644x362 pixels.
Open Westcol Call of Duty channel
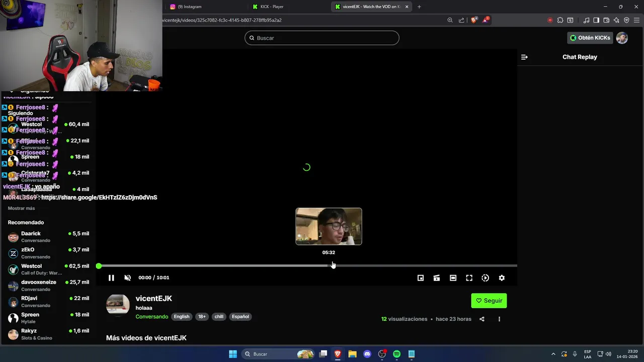point(48,269)
